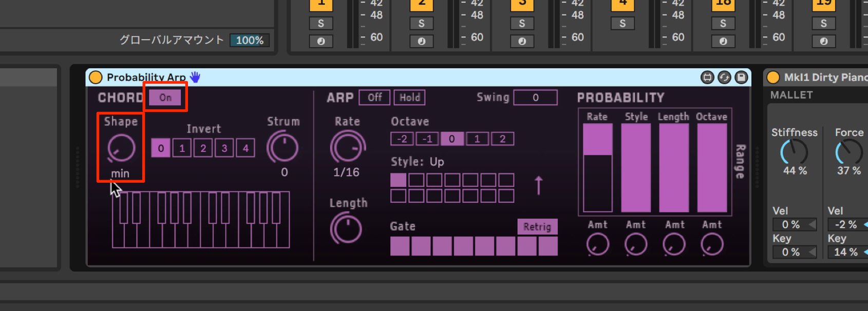
Task: Select Invert 3
Action: click(224, 148)
